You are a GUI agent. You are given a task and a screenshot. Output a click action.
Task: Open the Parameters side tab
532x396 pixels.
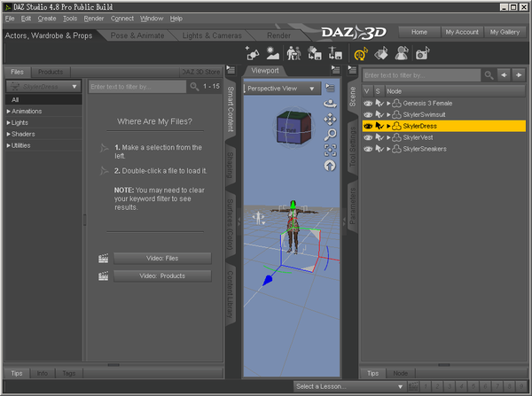353,206
